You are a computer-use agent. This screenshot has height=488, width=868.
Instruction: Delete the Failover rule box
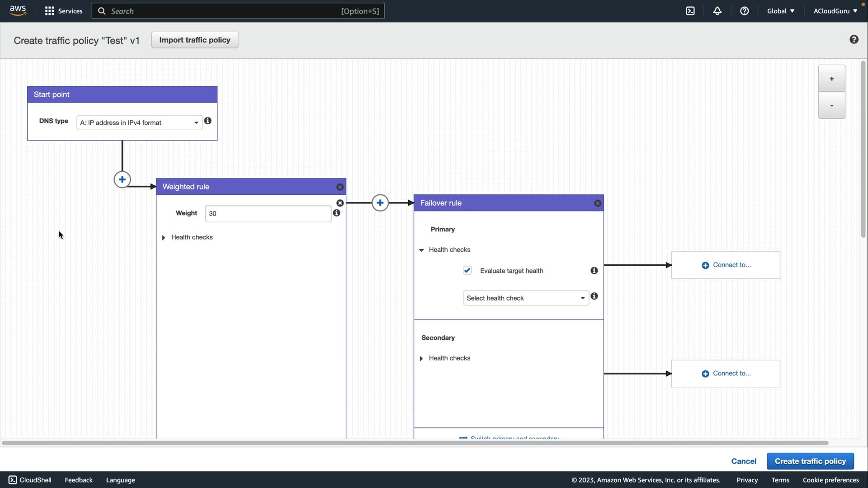(598, 203)
